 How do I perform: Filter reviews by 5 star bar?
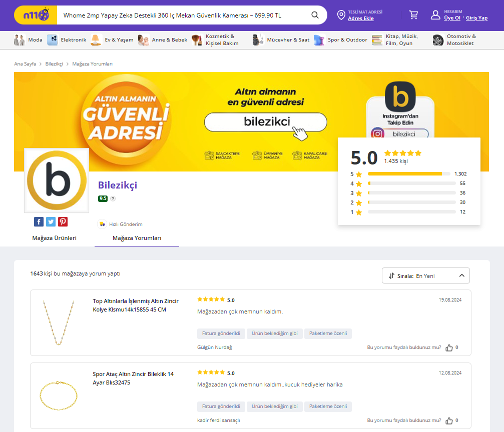pyautogui.click(x=408, y=174)
